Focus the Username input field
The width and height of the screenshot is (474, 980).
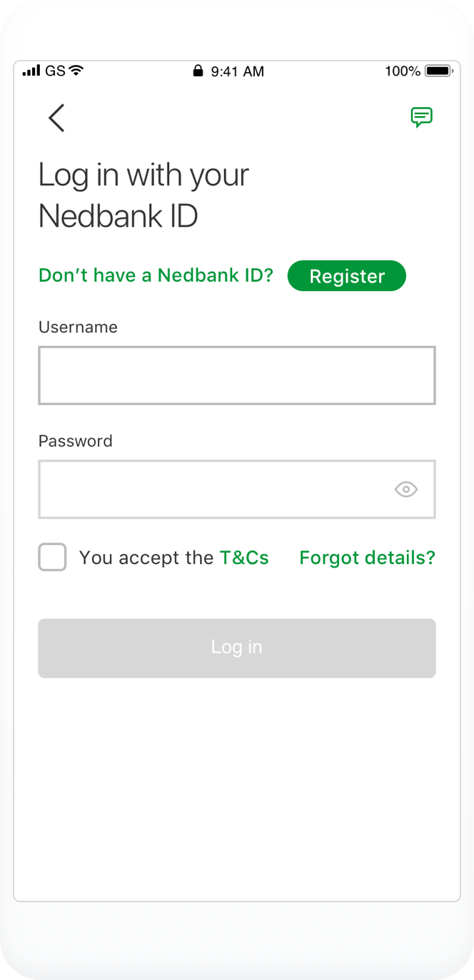tap(236, 375)
